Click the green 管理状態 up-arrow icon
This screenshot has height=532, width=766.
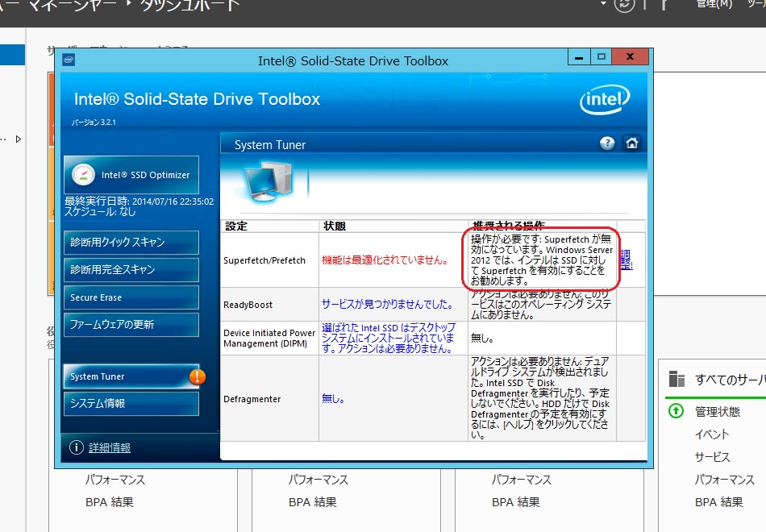[x=676, y=411]
